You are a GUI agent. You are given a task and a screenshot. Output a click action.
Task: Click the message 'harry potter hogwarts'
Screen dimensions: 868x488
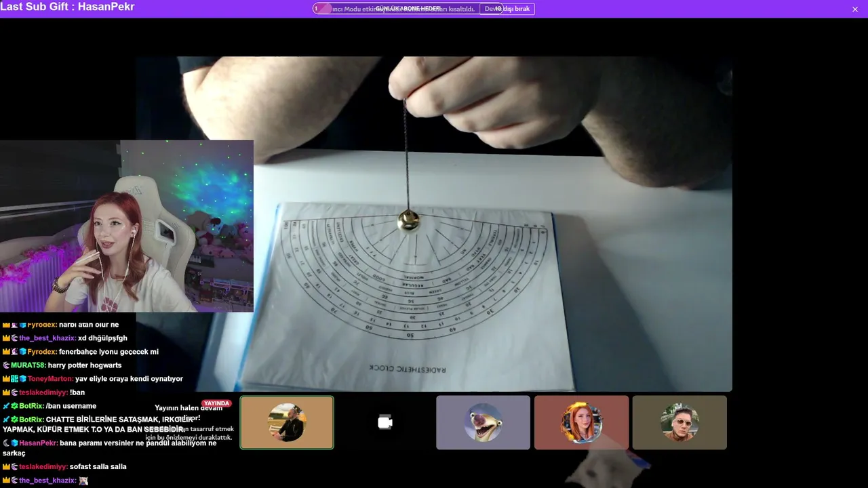85,365
